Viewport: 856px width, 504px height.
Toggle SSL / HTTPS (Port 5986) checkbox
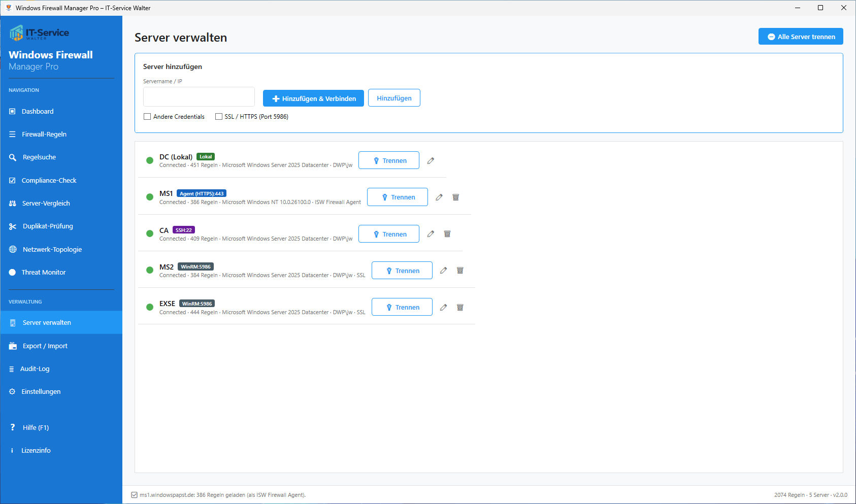pyautogui.click(x=219, y=116)
